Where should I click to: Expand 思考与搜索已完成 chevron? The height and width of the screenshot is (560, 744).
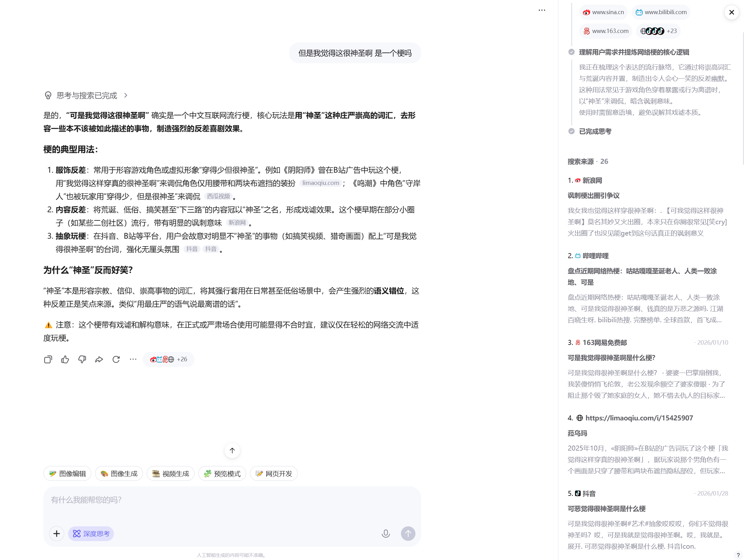coord(126,96)
